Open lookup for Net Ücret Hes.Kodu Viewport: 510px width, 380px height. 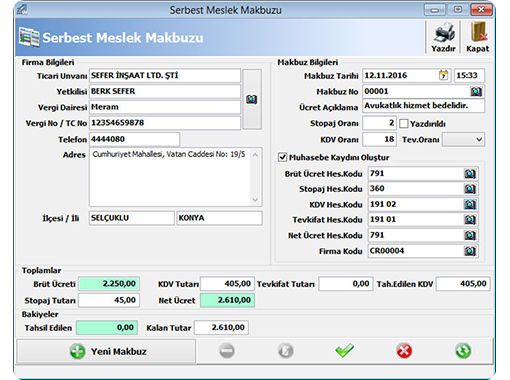pos(470,235)
